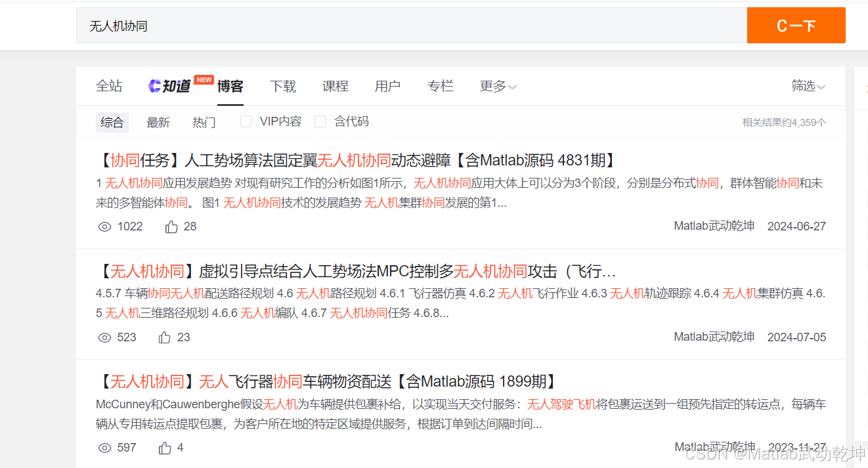The width and height of the screenshot is (868, 468).
Task: Click the view count 1022
Action: tap(130, 226)
